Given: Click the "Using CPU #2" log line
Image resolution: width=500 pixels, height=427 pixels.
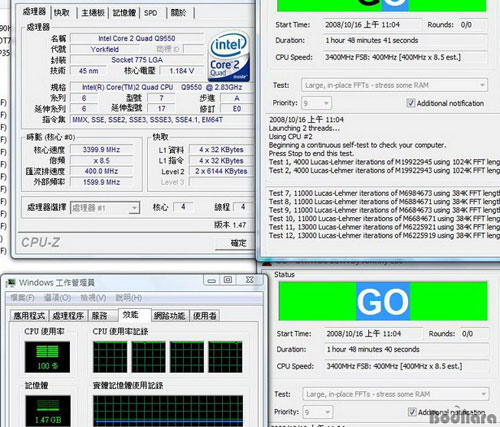Looking at the screenshot, I should tap(290, 136).
